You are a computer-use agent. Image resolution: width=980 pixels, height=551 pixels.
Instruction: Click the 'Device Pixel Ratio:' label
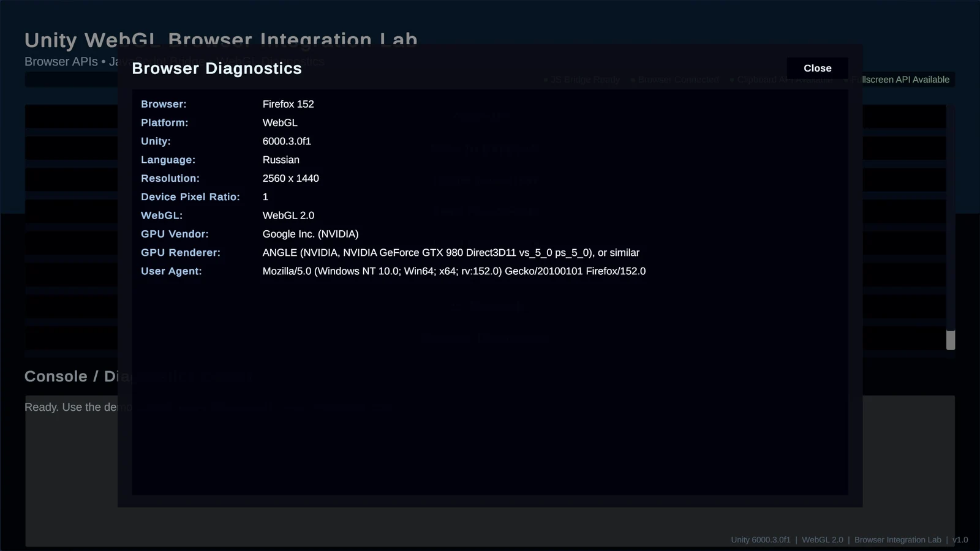tap(190, 197)
